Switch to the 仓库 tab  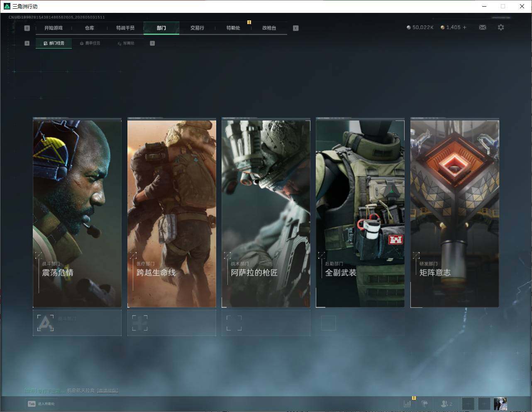coord(89,28)
